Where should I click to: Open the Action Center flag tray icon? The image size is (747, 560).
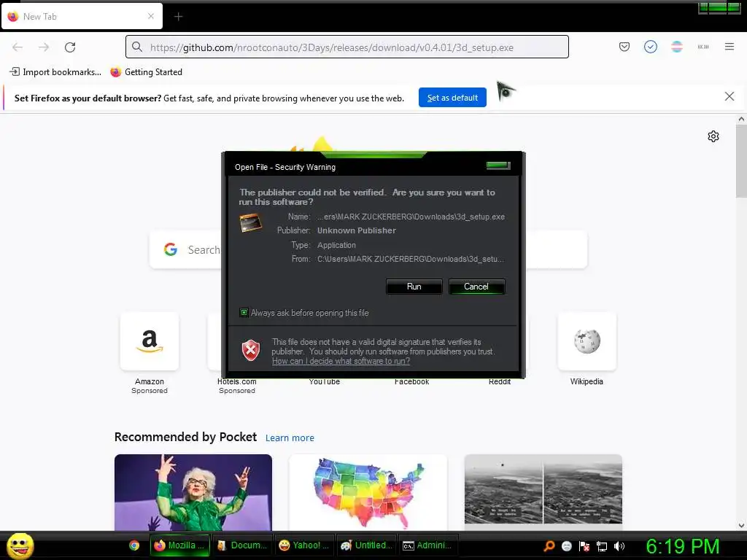click(x=584, y=546)
